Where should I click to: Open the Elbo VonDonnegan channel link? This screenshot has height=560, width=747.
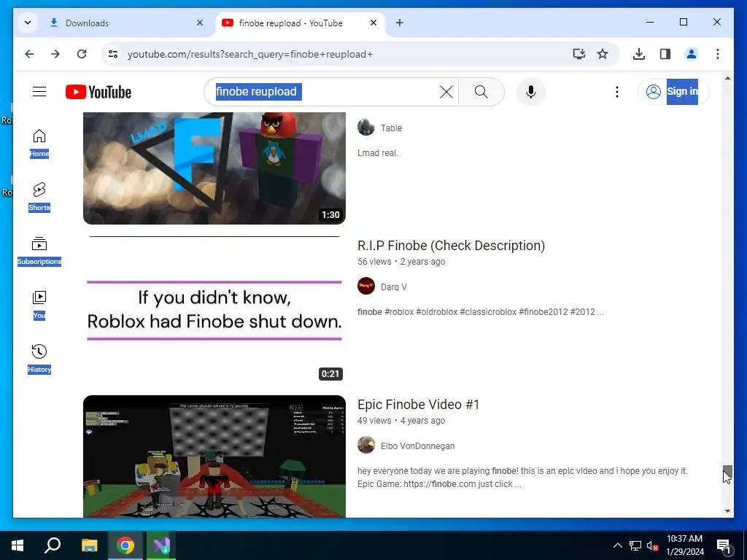click(417, 446)
